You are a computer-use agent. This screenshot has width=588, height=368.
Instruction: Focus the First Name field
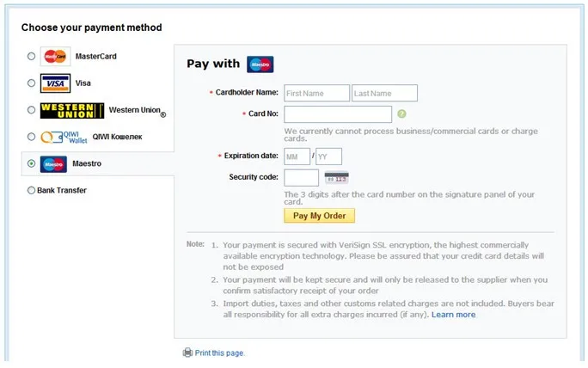[x=316, y=93]
